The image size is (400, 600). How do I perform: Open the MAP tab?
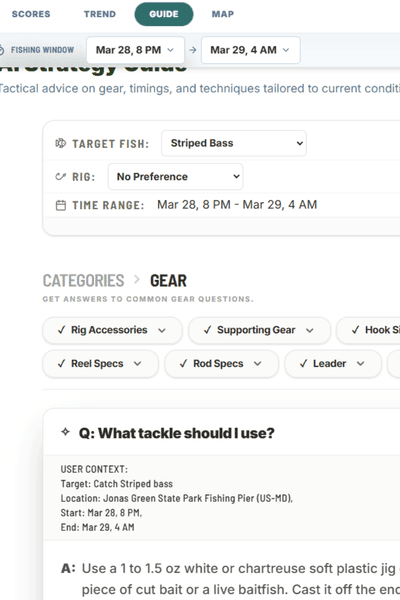223,14
